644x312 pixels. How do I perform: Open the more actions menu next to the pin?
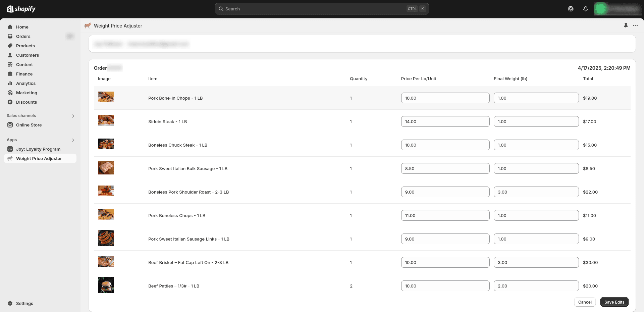coord(635,25)
